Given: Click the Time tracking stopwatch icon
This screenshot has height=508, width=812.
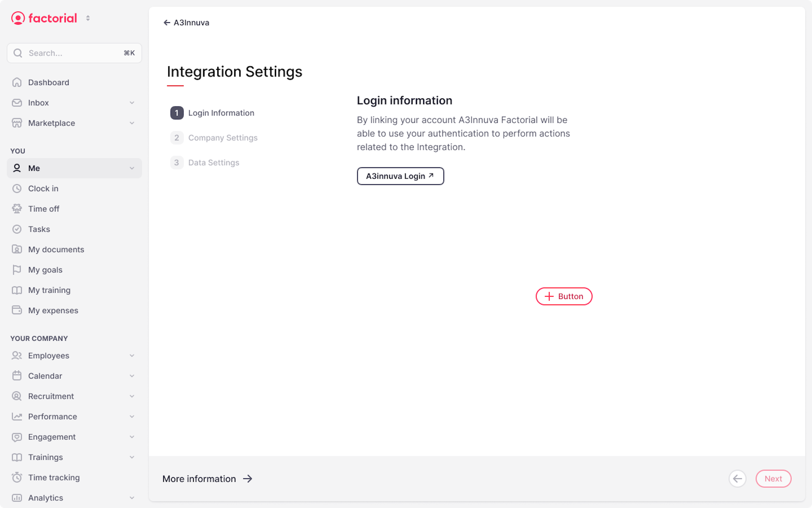Looking at the screenshot, I should point(17,478).
